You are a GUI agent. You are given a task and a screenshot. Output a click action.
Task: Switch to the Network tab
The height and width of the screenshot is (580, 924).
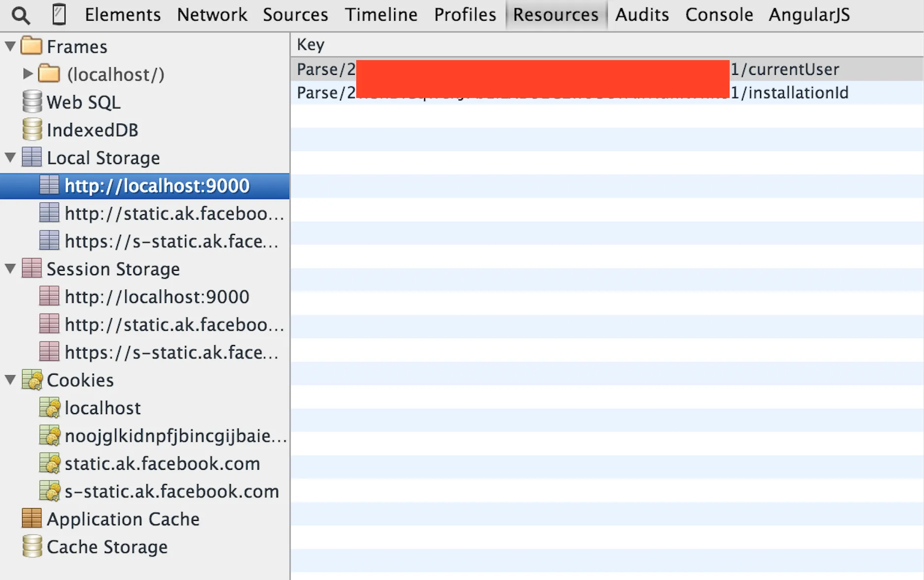point(212,15)
